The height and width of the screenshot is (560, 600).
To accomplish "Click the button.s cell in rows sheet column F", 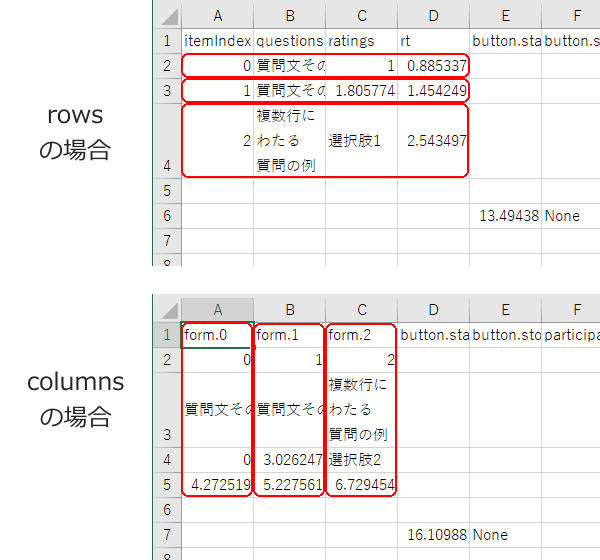I will (x=571, y=41).
